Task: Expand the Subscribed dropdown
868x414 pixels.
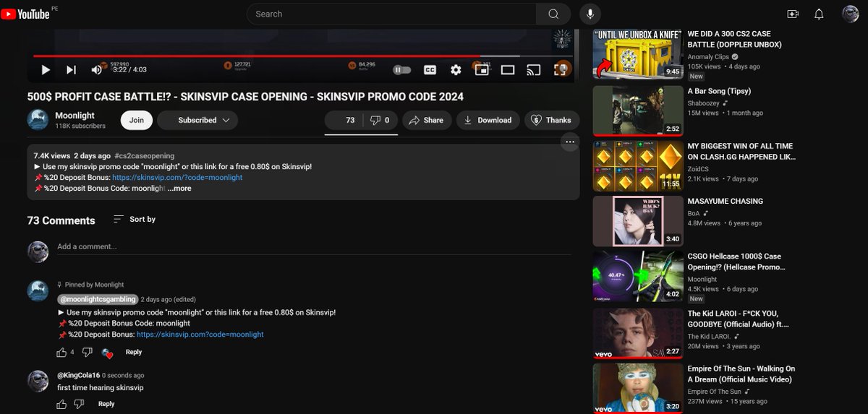Action: tap(197, 120)
